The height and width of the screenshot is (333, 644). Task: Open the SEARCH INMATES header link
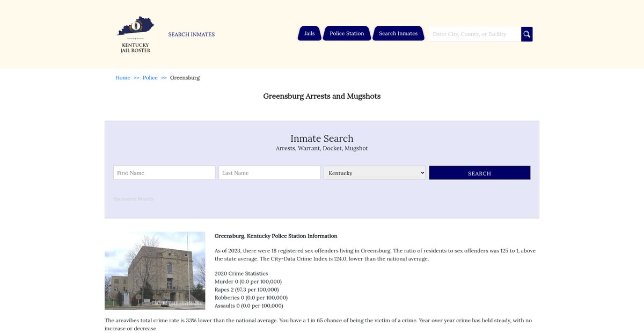click(191, 34)
